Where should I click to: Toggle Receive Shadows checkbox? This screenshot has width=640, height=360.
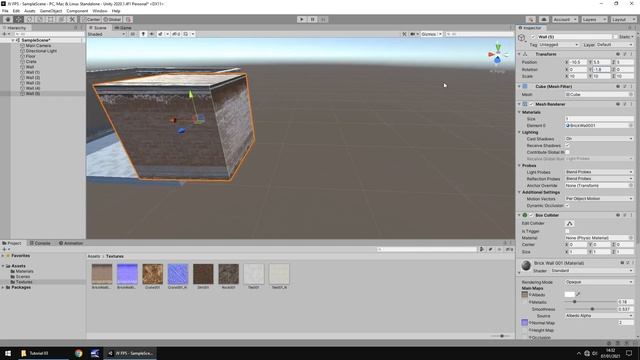point(567,145)
